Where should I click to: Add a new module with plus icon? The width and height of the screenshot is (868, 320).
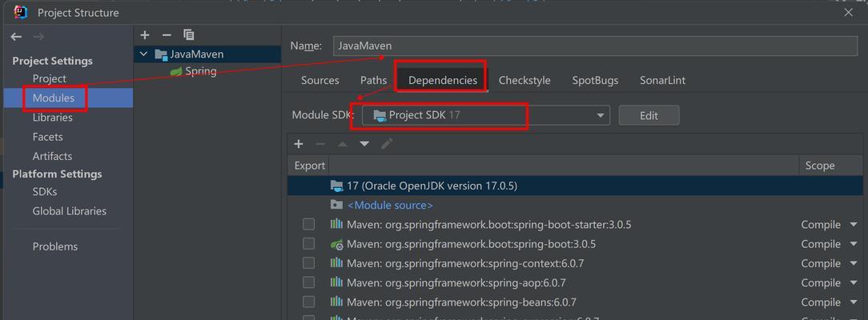coord(145,35)
